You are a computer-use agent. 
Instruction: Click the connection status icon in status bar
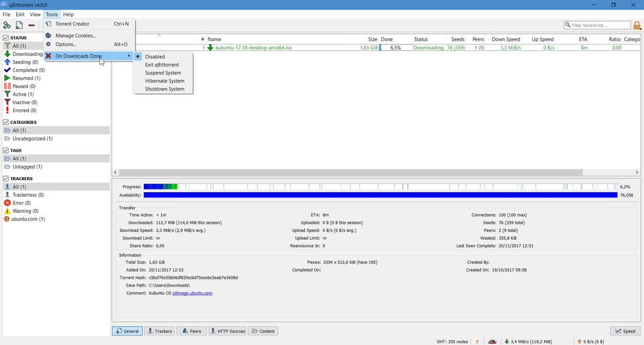click(477, 341)
